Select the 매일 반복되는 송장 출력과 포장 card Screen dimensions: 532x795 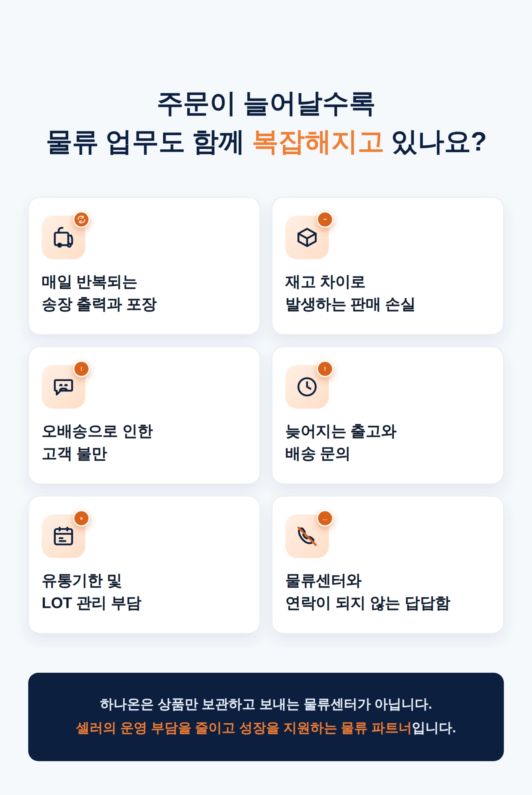click(x=144, y=266)
